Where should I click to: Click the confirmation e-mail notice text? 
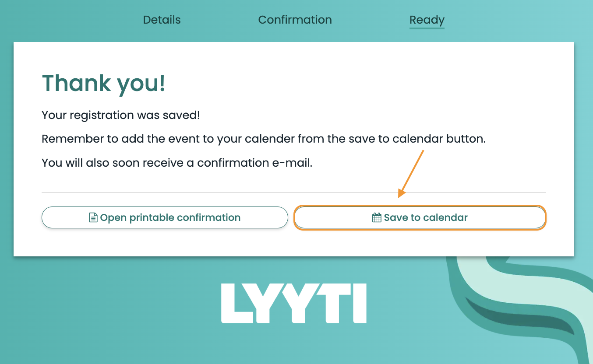(x=176, y=163)
